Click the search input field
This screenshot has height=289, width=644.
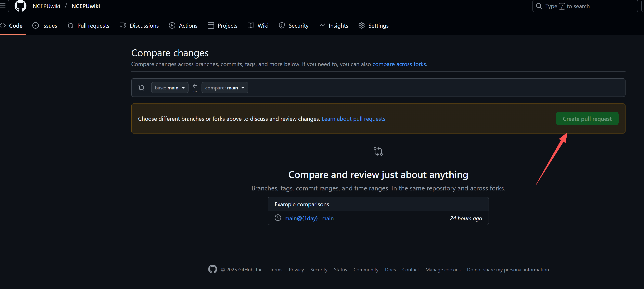585,6
